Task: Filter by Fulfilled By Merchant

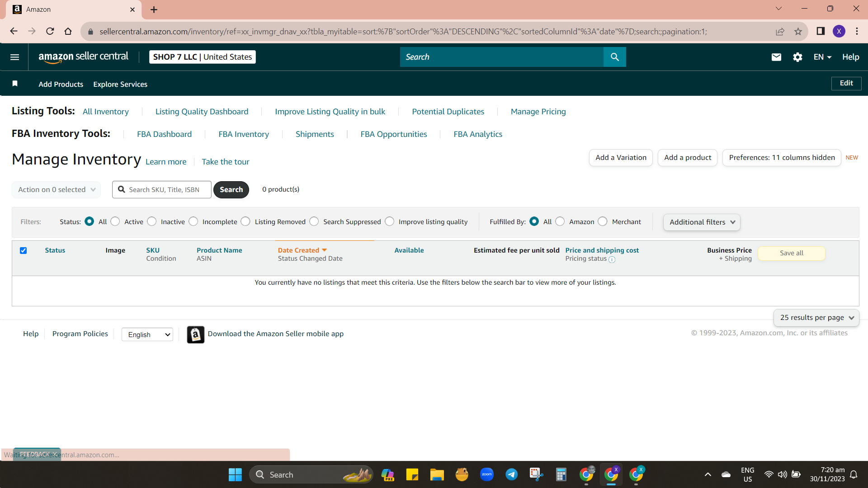Action: [603, 221]
